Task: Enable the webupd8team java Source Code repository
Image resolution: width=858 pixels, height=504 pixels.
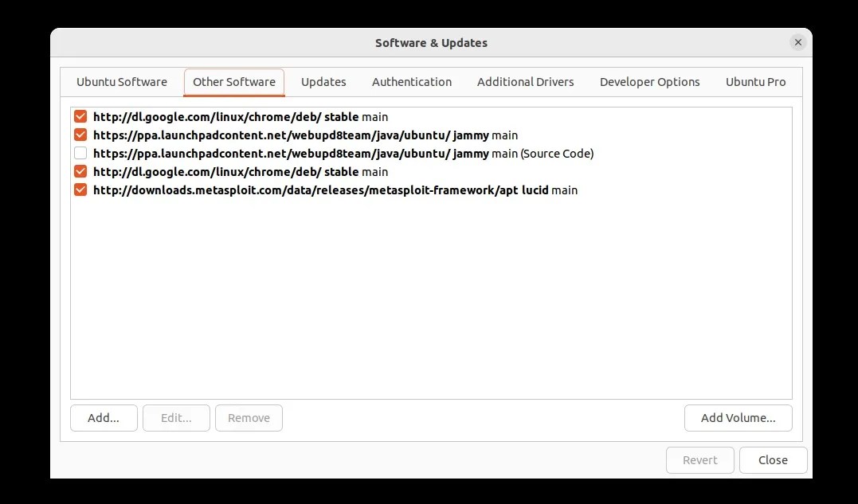Action: [80, 153]
